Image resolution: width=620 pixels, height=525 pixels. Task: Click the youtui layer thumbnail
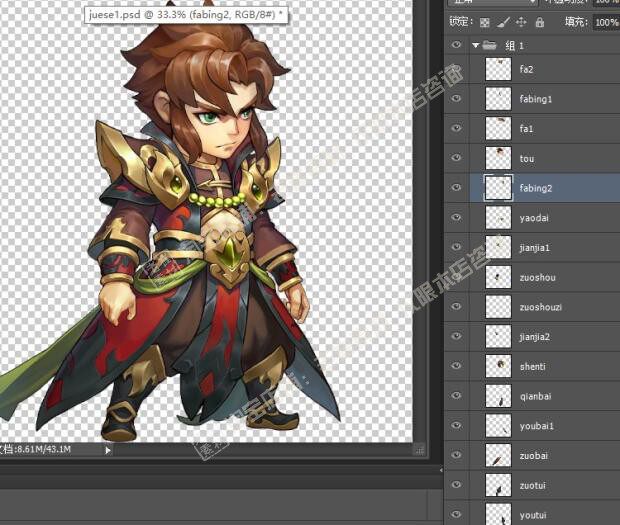click(x=498, y=514)
